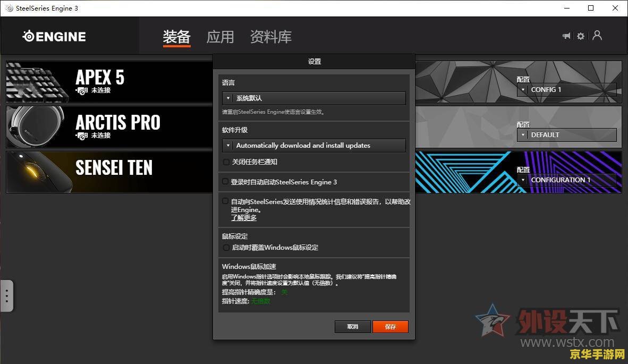
Task: Click the SteelSeries Engine title bar icon
Action: pos(9,8)
